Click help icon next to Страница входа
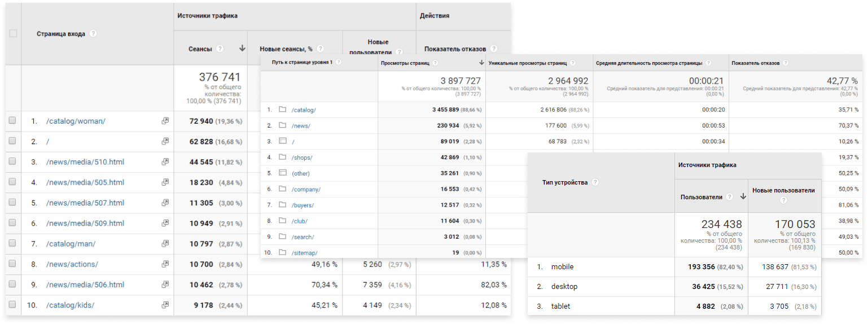This screenshot has height=324, width=868. click(93, 34)
